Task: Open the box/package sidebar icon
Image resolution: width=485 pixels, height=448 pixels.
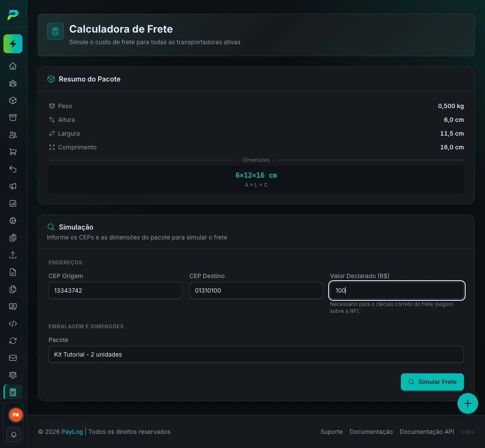Action: click(13, 100)
